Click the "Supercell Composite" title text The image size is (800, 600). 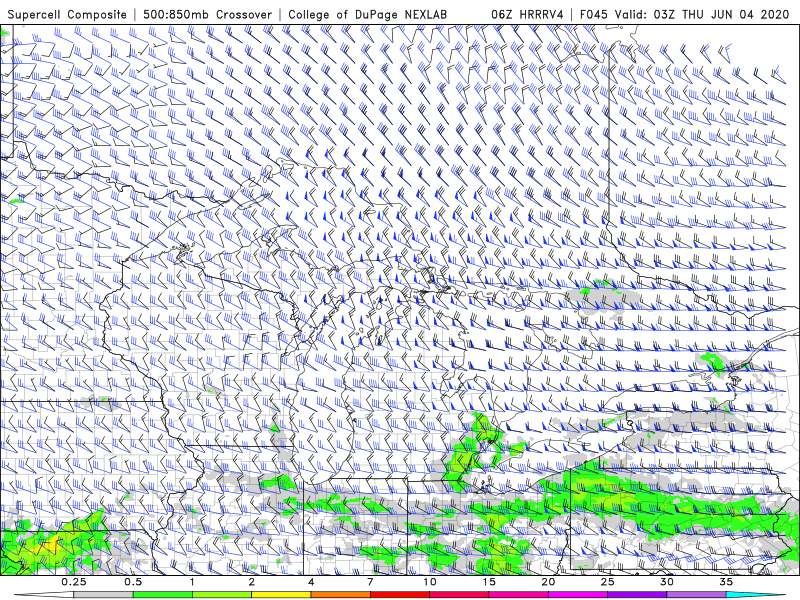coord(67,15)
